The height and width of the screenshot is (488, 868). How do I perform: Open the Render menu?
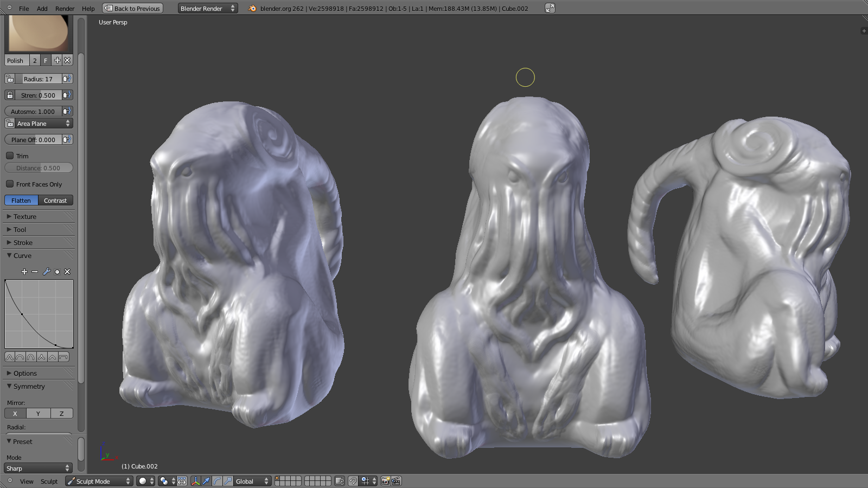point(65,8)
